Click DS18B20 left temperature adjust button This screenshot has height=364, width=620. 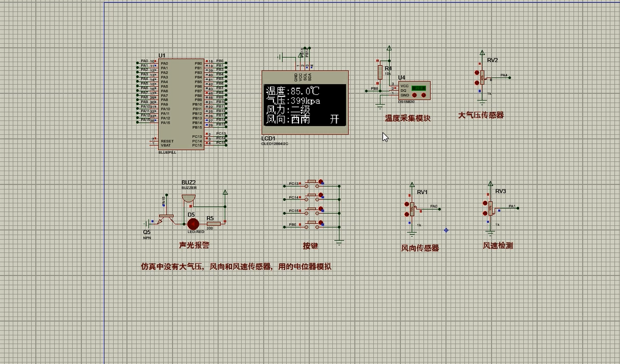coord(415,95)
